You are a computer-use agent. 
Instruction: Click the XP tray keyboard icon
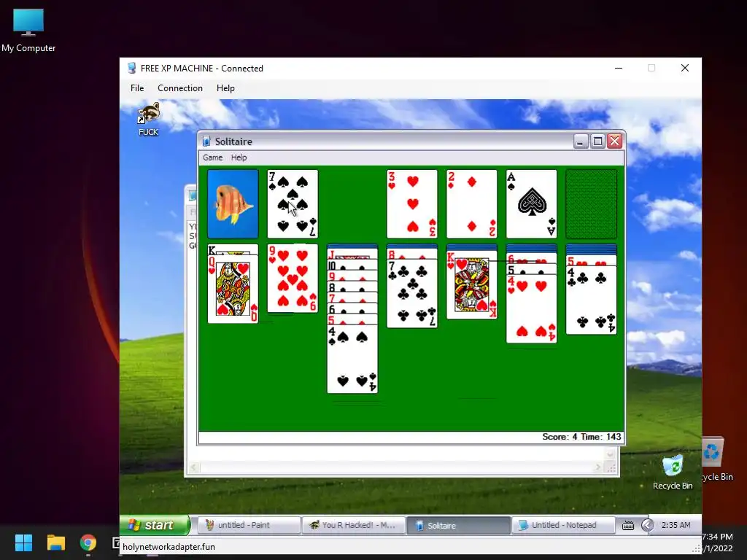[x=628, y=525]
